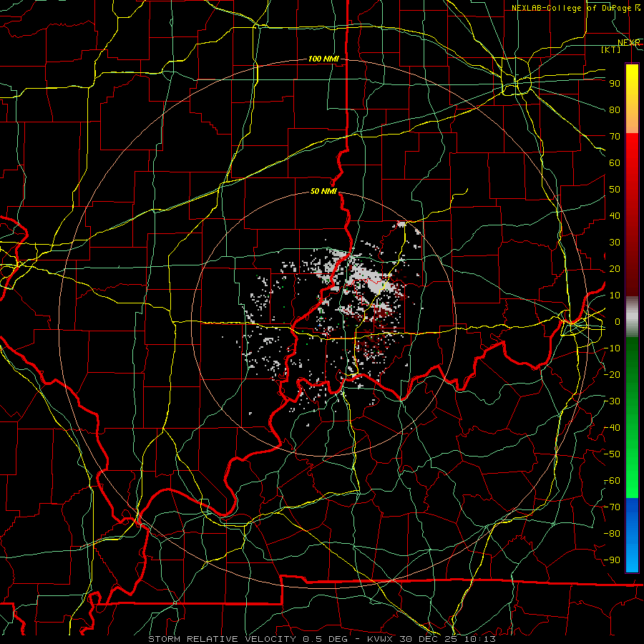Click the 0 value on velocity scale
Screen dimensions: 644x644
[617, 322]
